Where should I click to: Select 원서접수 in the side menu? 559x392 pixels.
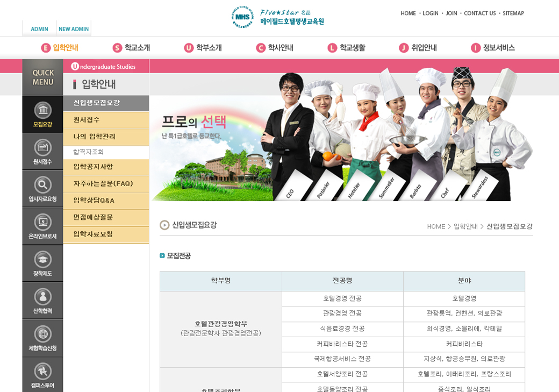pyautogui.click(x=87, y=120)
